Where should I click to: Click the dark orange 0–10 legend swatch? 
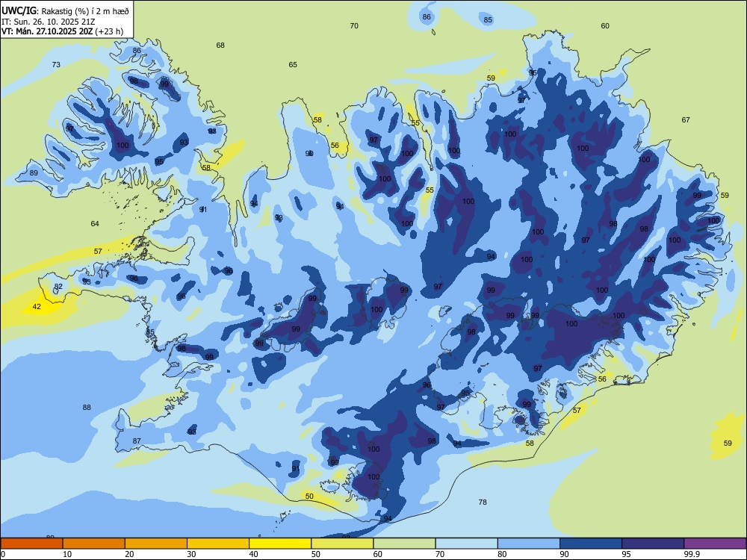(31, 544)
